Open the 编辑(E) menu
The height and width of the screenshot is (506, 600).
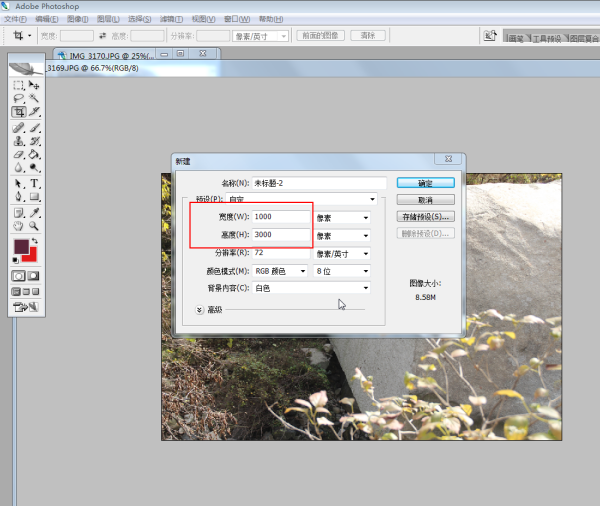47,19
